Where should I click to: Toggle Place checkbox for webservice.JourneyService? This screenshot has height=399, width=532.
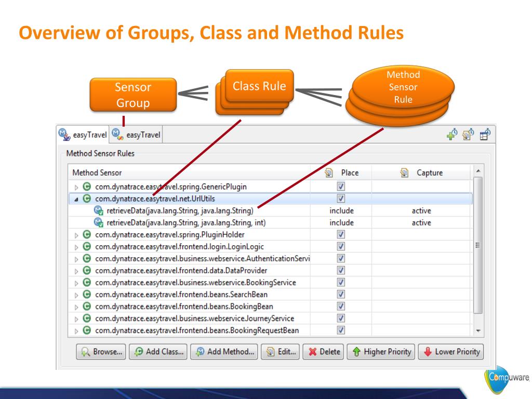tap(341, 318)
